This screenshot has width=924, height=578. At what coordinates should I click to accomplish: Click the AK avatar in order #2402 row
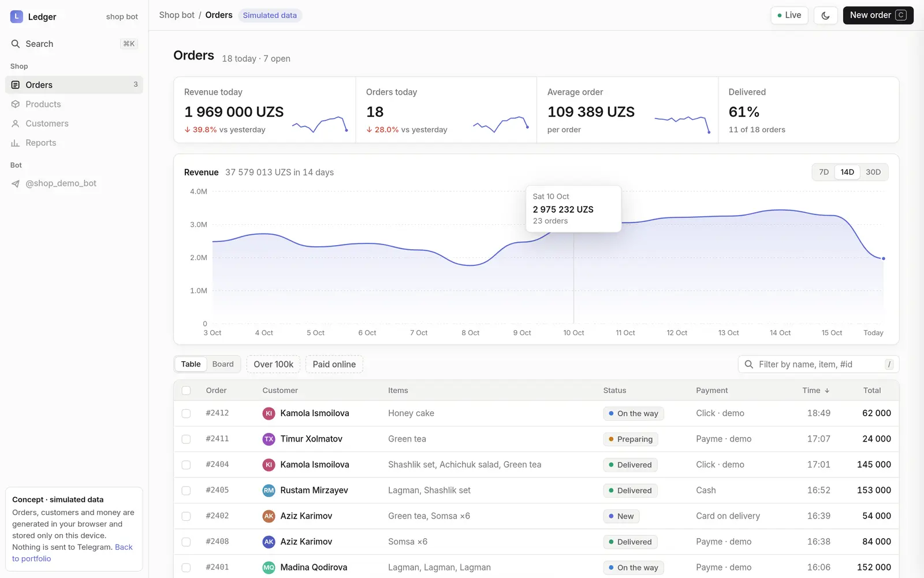pos(269,516)
